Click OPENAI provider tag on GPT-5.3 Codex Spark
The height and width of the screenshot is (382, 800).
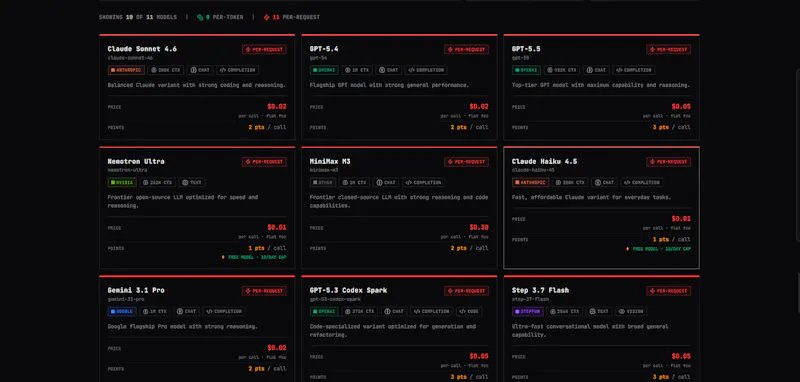click(x=323, y=311)
